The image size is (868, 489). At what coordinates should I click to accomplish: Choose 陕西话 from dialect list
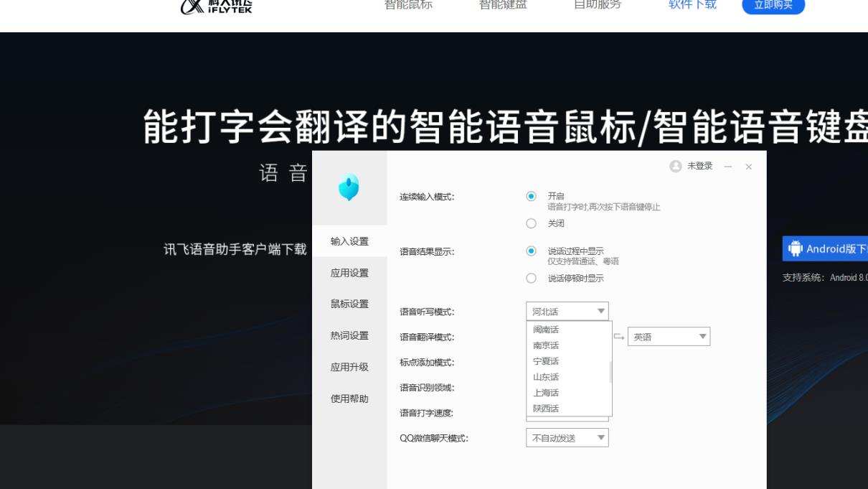click(x=567, y=409)
